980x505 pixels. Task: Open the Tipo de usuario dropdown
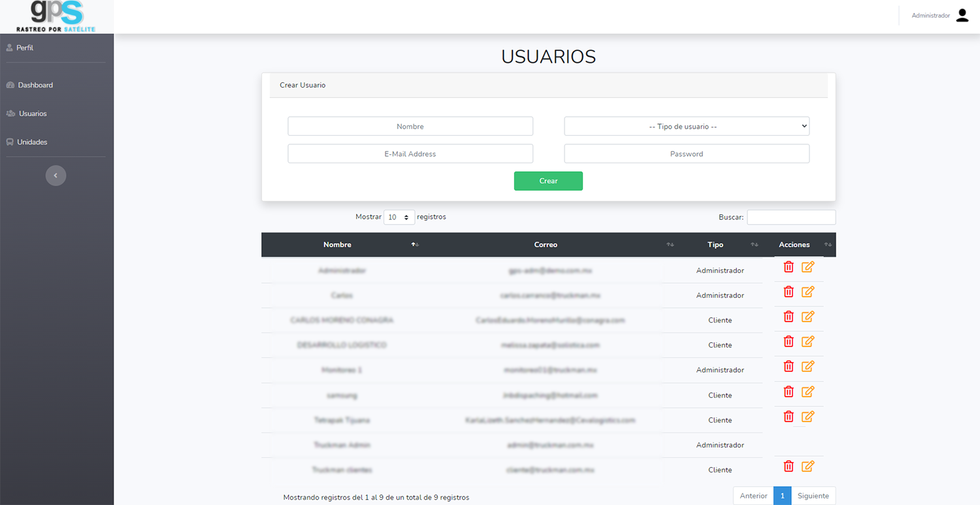pos(686,126)
